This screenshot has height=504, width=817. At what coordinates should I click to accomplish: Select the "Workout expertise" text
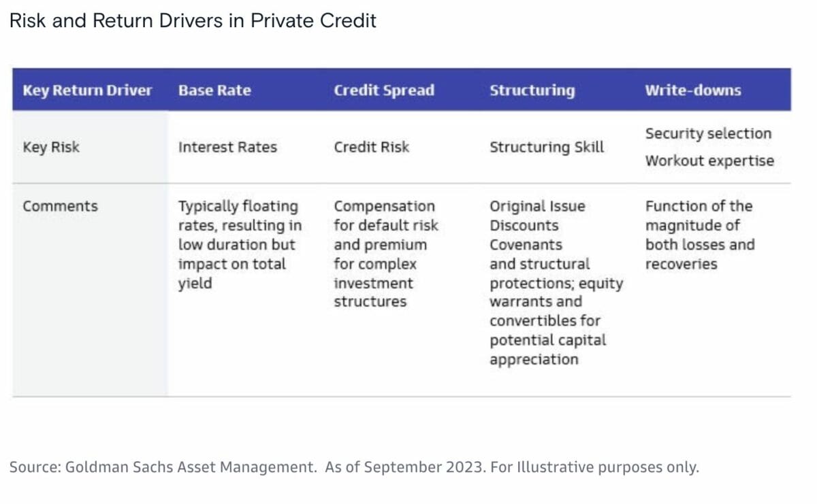pyautogui.click(x=709, y=161)
